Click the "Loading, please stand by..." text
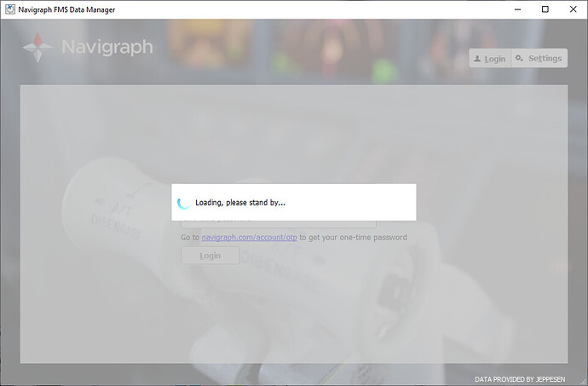The height and width of the screenshot is (386, 588). (x=240, y=203)
